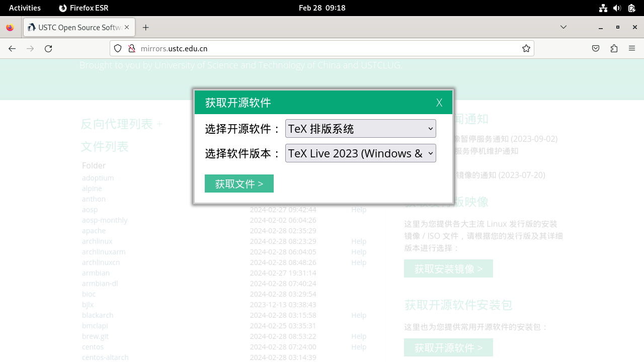Click the 获取文件 > button
644x362 pixels.
point(239,184)
